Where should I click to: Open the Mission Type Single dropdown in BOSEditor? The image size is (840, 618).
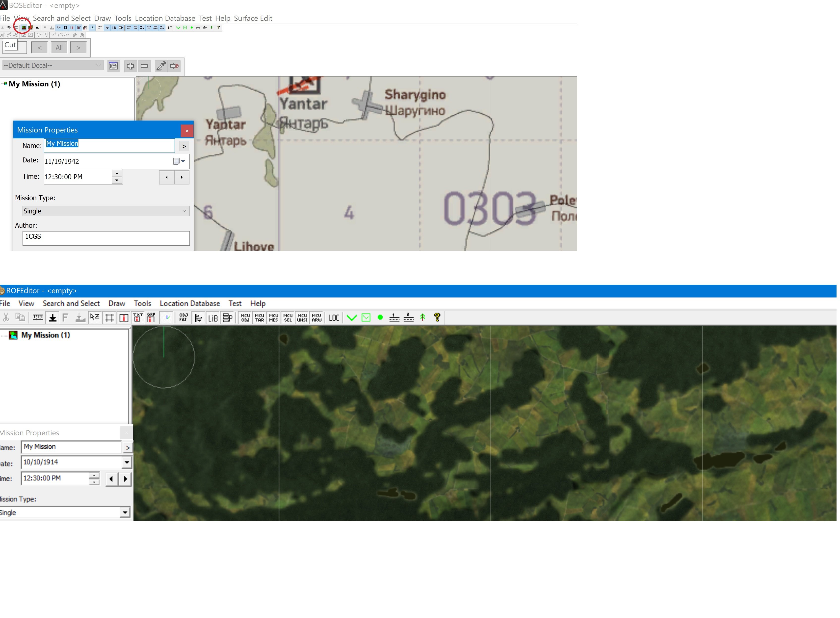(105, 211)
